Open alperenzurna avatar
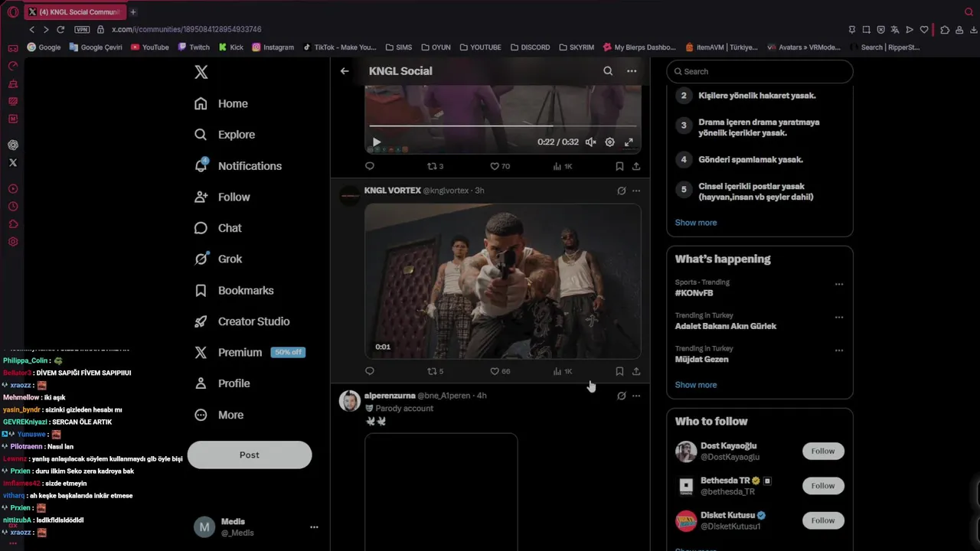This screenshot has width=980, height=551. click(x=350, y=401)
